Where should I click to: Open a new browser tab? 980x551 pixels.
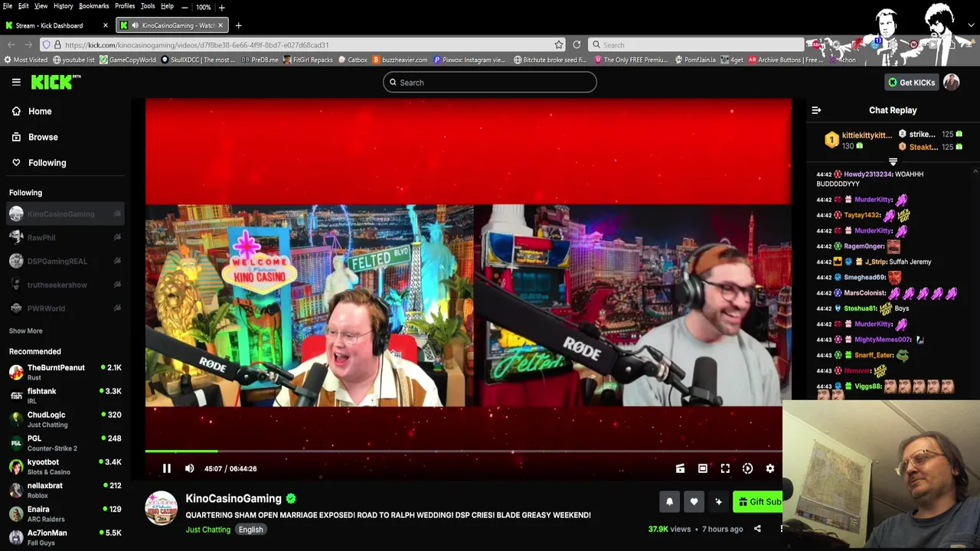coord(238,25)
